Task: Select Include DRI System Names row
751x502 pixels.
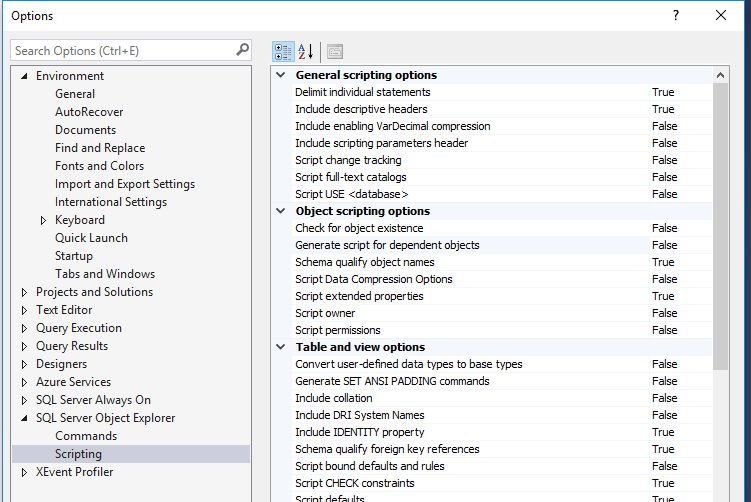Action: click(360, 415)
